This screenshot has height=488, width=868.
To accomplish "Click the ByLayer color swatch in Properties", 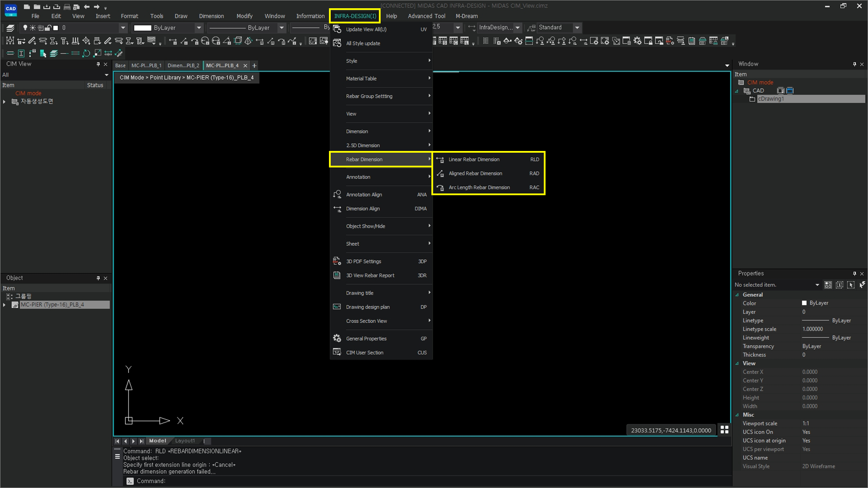I will click(x=804, y=303).
